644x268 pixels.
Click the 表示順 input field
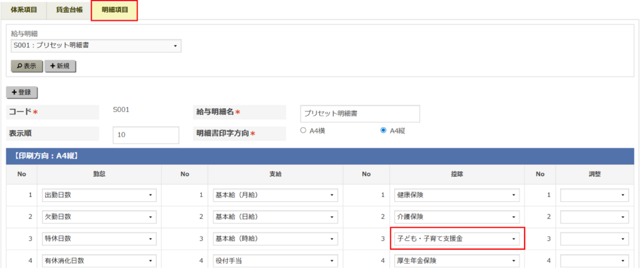click(x=146, y=135)
